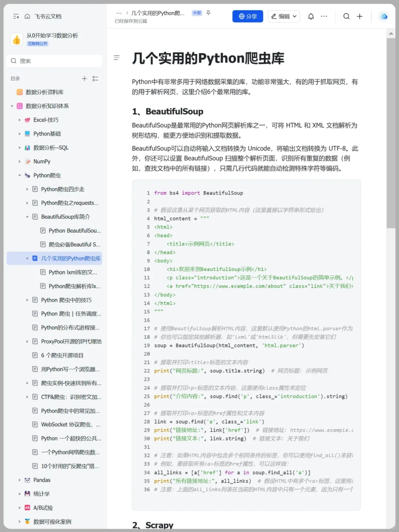Click the pin icon beside the document title
The width and height of the screenshot is (399, 532).
pyautogui.click(x=208, y=13)
